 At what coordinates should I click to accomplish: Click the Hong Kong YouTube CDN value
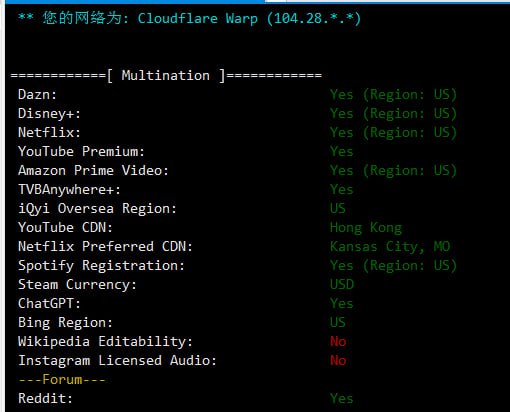(x=366, y=228)
